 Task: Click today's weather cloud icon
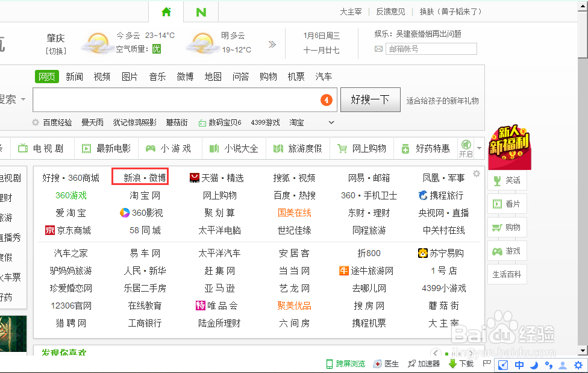tap(98, 43)
